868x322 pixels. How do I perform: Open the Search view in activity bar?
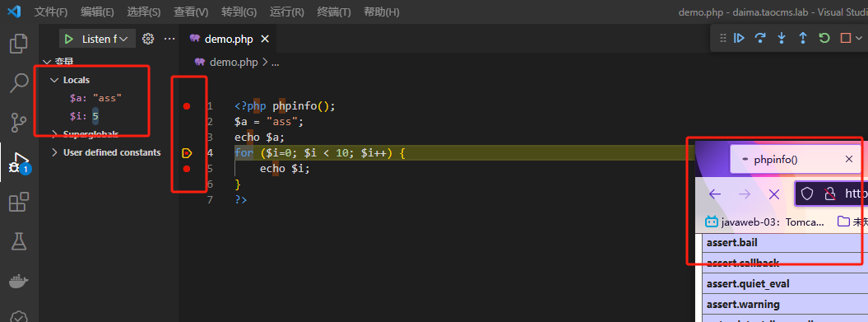[19, 83]
